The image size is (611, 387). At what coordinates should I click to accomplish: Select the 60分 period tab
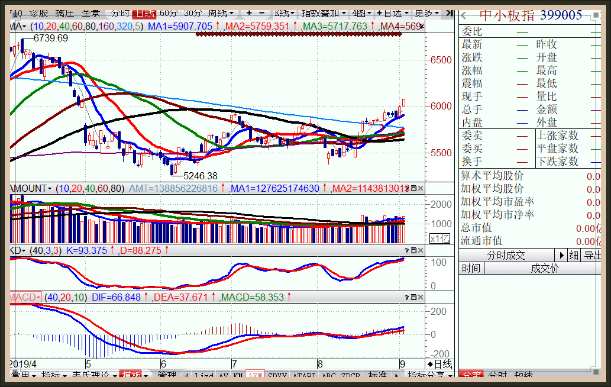click(x=168, y=14)
